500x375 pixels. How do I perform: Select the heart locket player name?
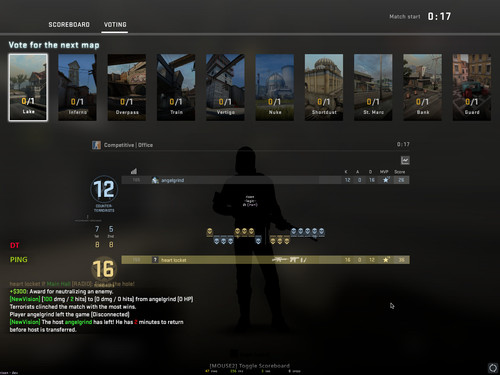(x=174, y=260)
